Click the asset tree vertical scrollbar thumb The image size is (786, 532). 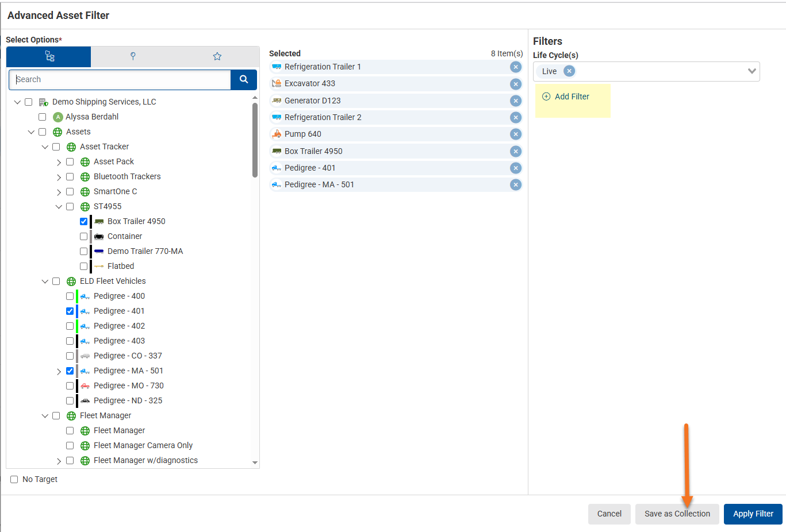[255, 140]
